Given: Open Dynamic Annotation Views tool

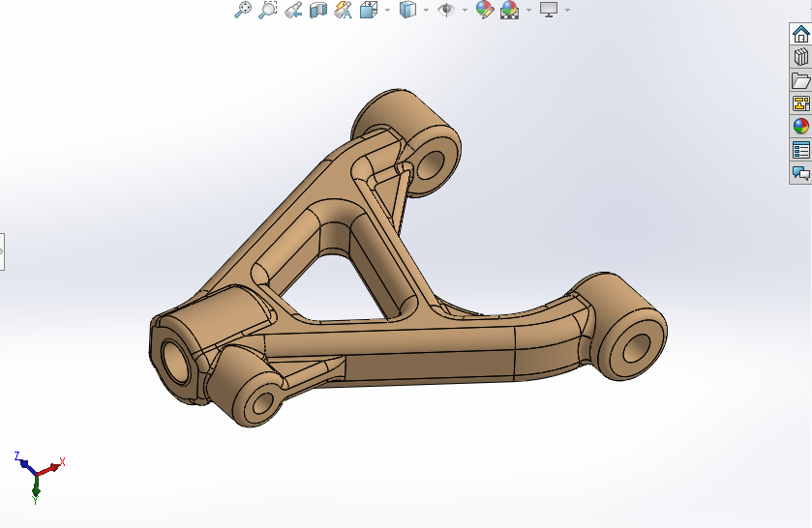Looking at the screenshot, I should pos(343,10).
